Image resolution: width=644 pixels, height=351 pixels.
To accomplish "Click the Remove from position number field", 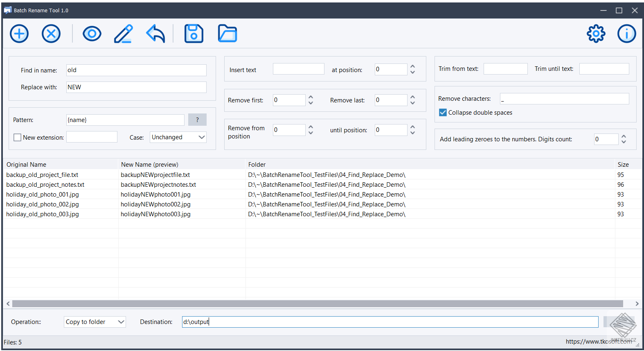I will click(289, 130).
